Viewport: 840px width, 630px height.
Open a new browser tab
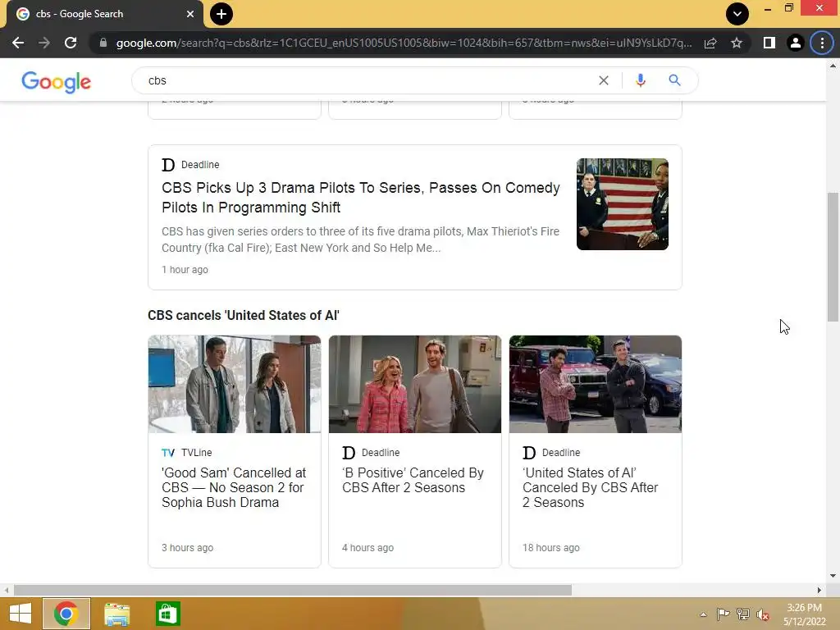click(x=221, y=14)
